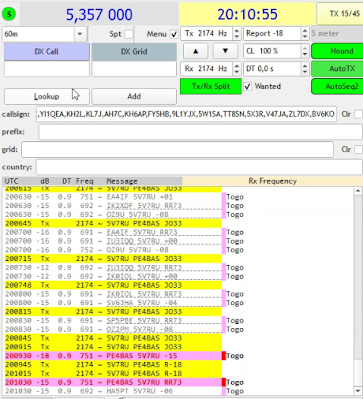Select Tx row at 201015 with R-18
This screenshot has height=399, width=363.
[x=113, y=373]
